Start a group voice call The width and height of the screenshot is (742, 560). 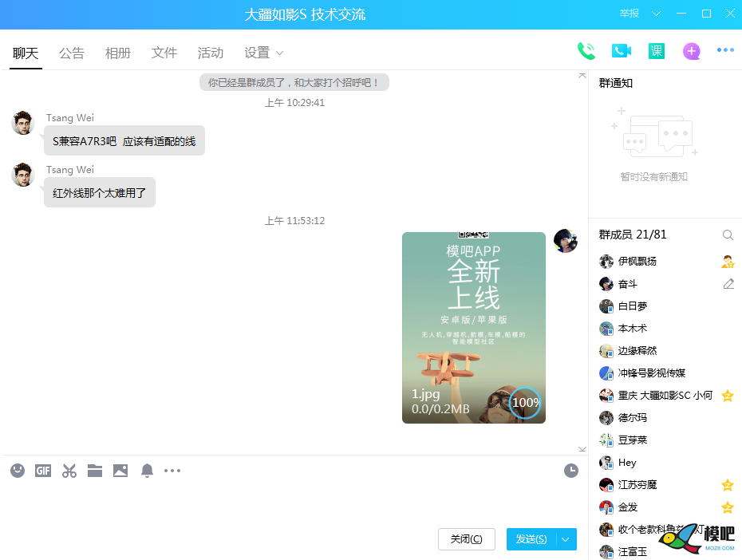point(586,50)
